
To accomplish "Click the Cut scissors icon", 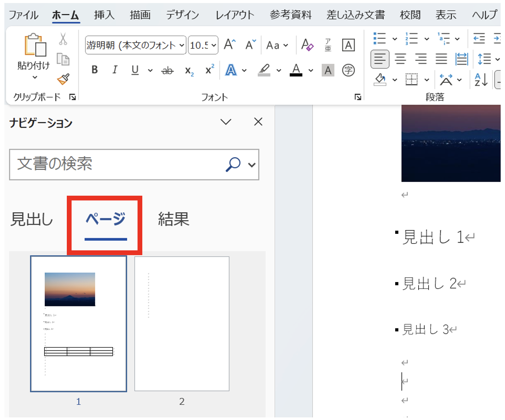I will coord(63,39).
